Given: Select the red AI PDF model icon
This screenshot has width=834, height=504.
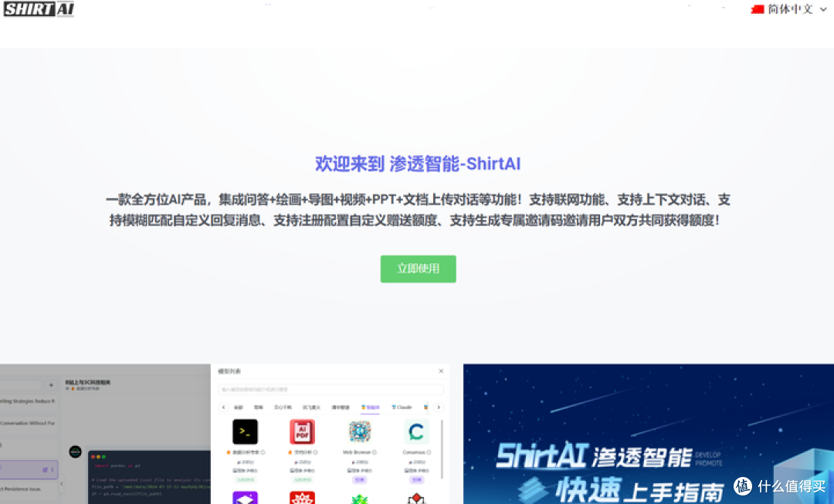Looking at the screenshot, I should [302, 431].
